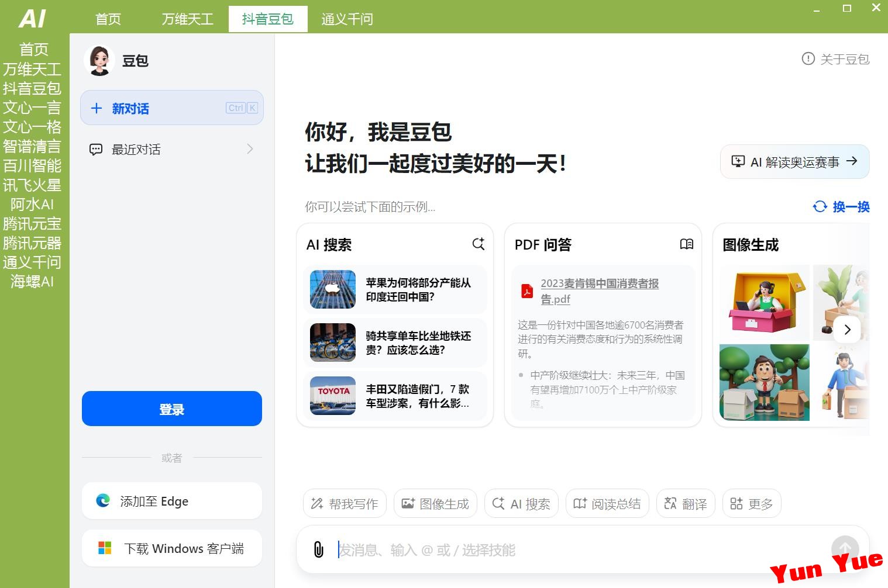Click the refresh icon beside 换一换
Image resolution: width=888 pixels, height=588 pixels.
click(820, 206)
